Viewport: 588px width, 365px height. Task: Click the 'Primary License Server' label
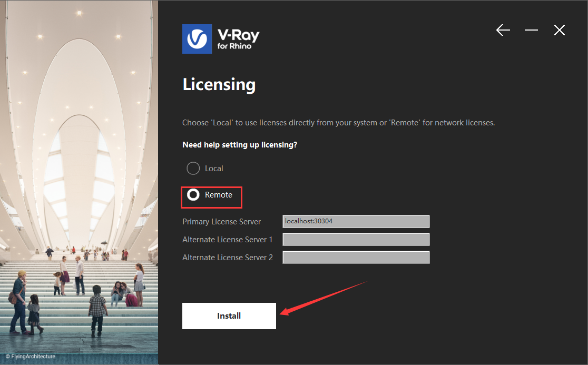[x=221, y=221]
